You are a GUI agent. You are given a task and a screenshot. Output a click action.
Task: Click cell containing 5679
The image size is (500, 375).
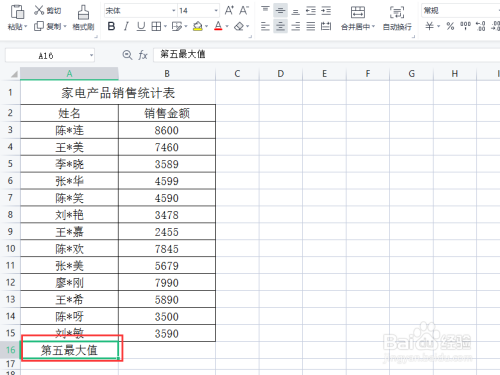167,266
